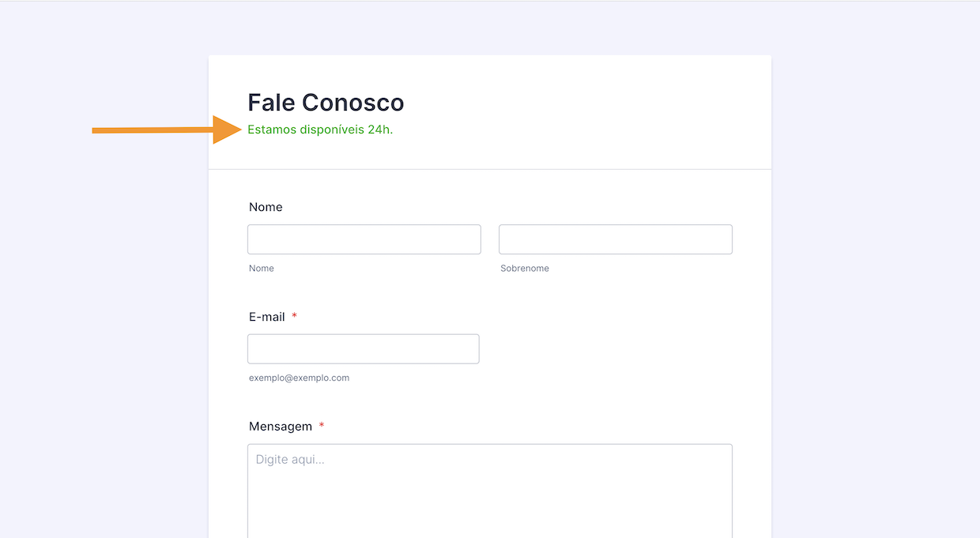Click the red asterisk beside E-mail
The image size is (980, 538).
click(295, 316)
